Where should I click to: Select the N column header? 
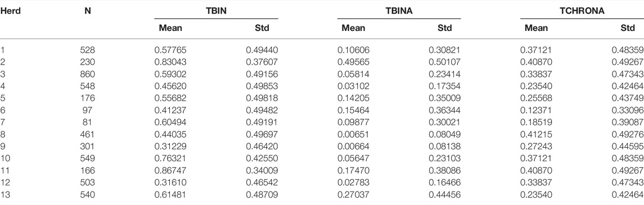point(87,11)
